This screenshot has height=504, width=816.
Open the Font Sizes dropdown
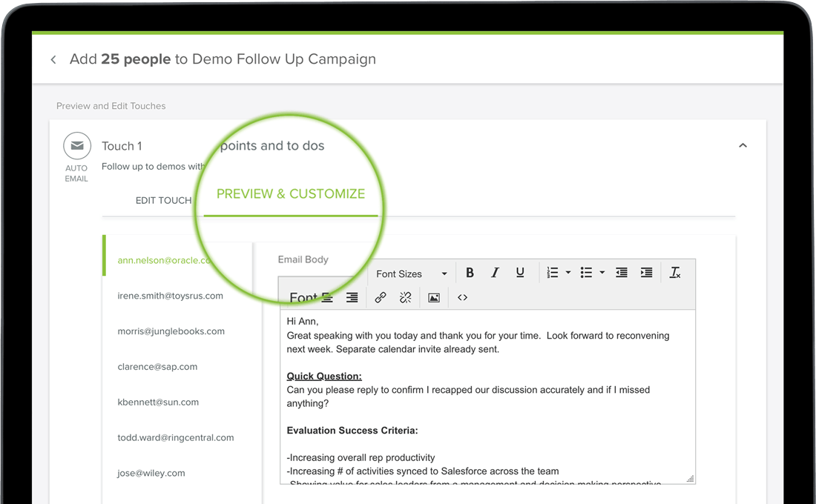(411, 273)
